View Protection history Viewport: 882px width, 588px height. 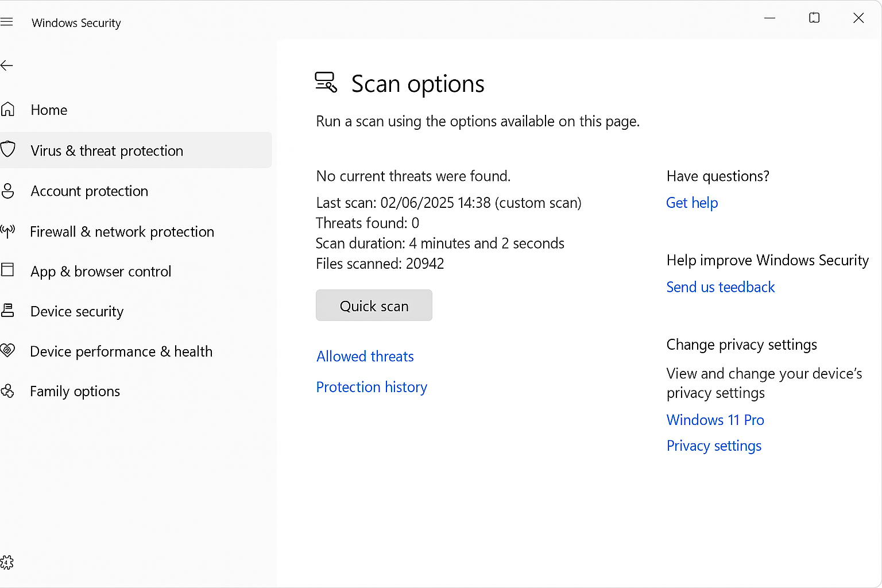[x=372, y=387]
